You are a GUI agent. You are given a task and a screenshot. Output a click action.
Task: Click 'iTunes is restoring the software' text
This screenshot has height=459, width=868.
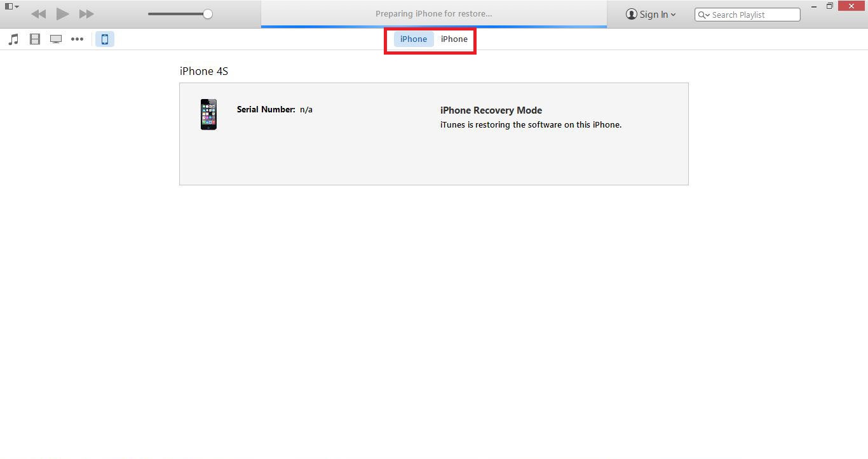point(531,125)
